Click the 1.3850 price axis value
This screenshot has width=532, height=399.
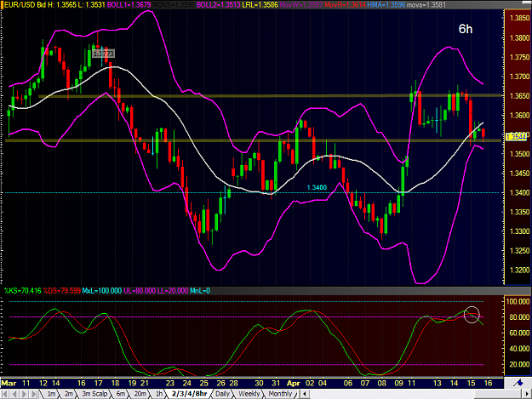point(519,18)
